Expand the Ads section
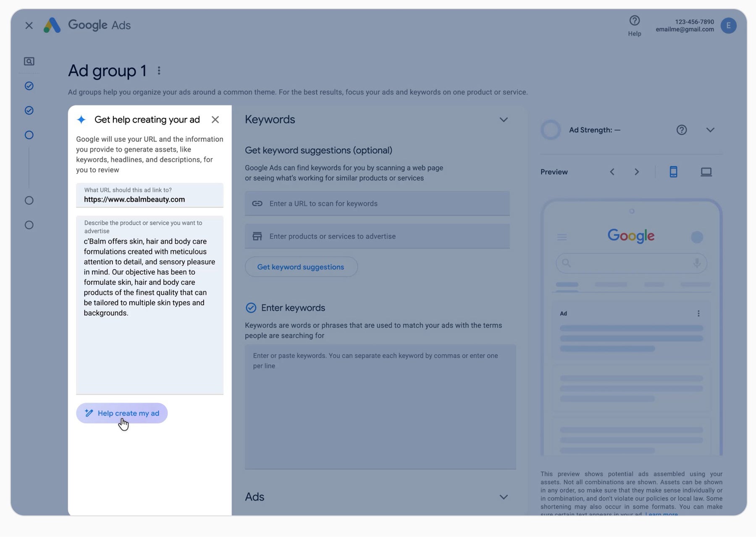This screenshot has height=554, width=756. (503, 497)
